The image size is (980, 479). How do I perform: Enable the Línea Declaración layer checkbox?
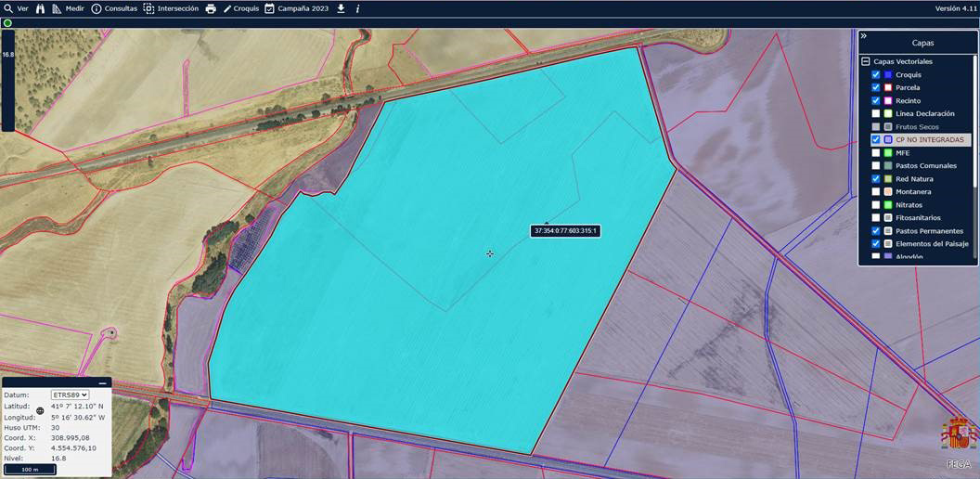(x=876, y=113)
